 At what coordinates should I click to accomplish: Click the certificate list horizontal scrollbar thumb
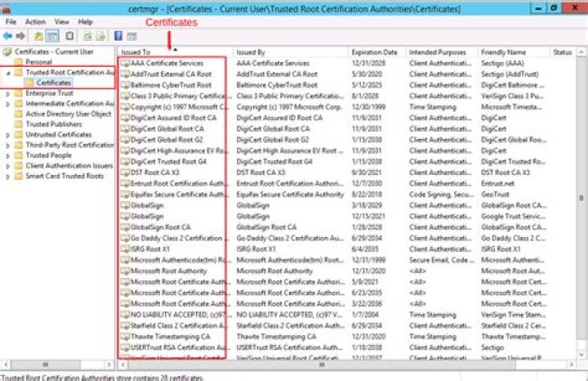point(322,364)
